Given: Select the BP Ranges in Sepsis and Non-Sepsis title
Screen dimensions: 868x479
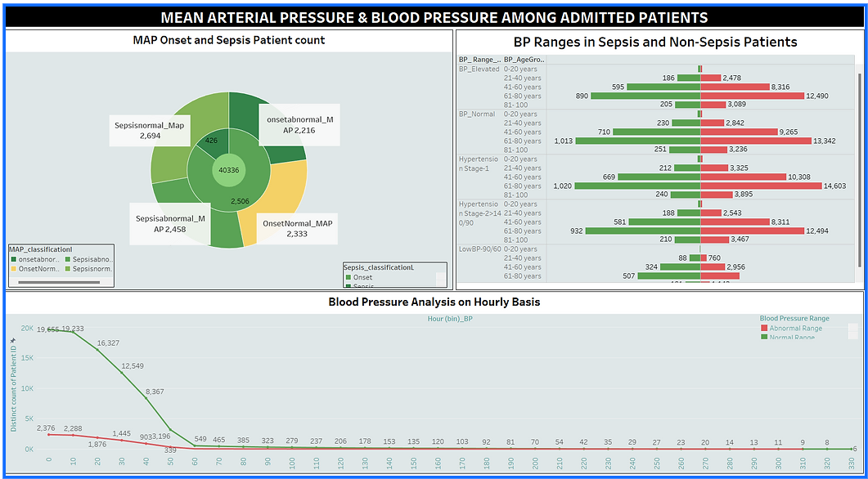Looking at the screenshot, I should click(658, 42).
